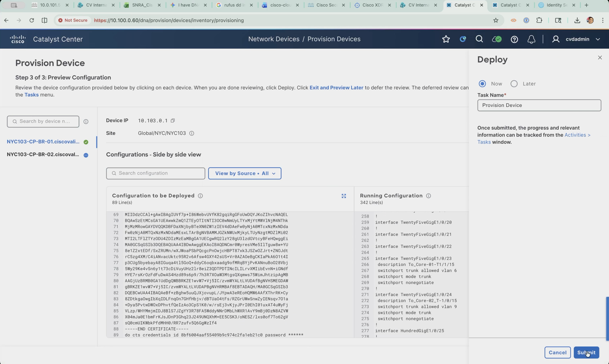609x364 pixels.
Task: Open the View by Source All dropdown
Action: 245,173
